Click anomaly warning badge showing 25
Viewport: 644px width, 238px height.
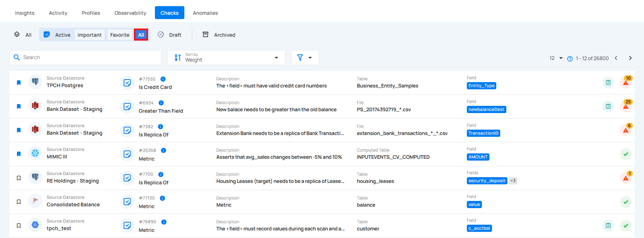click(626, 106)
